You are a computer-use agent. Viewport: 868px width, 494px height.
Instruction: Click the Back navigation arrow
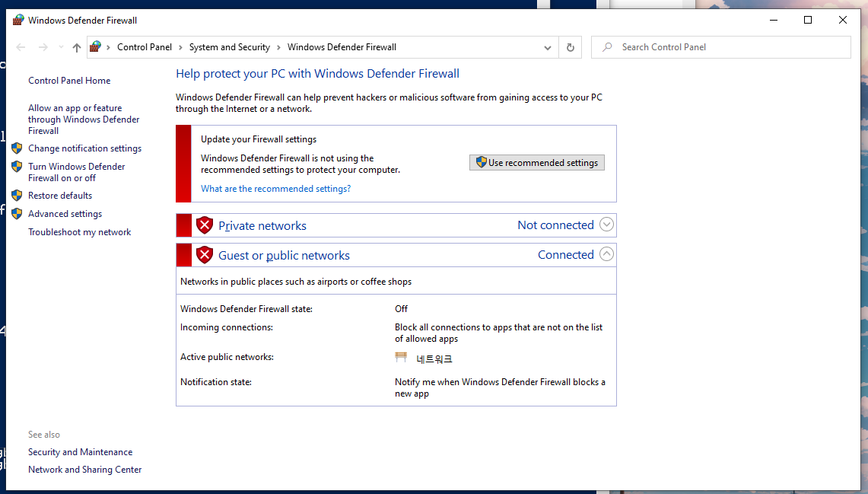(21, 48)
